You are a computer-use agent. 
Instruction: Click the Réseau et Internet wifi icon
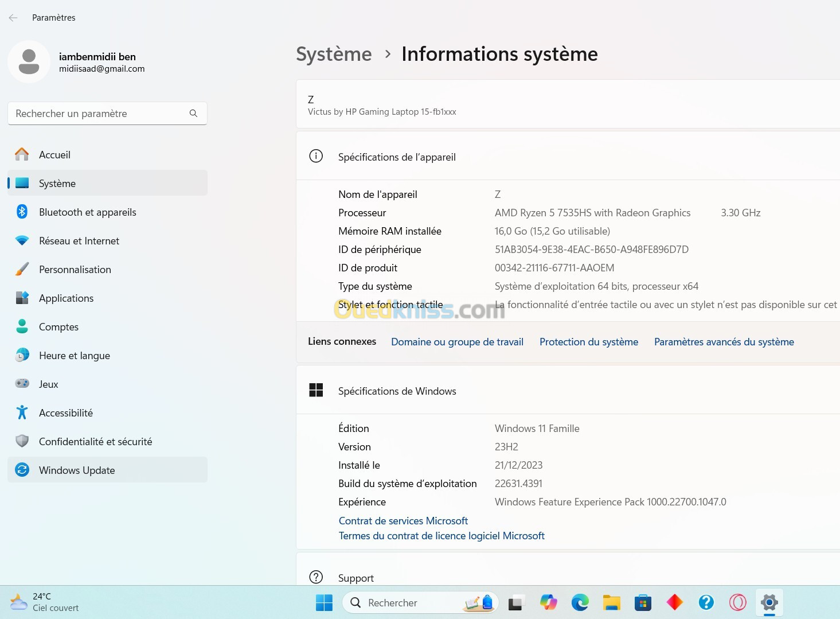click(22, 240)
